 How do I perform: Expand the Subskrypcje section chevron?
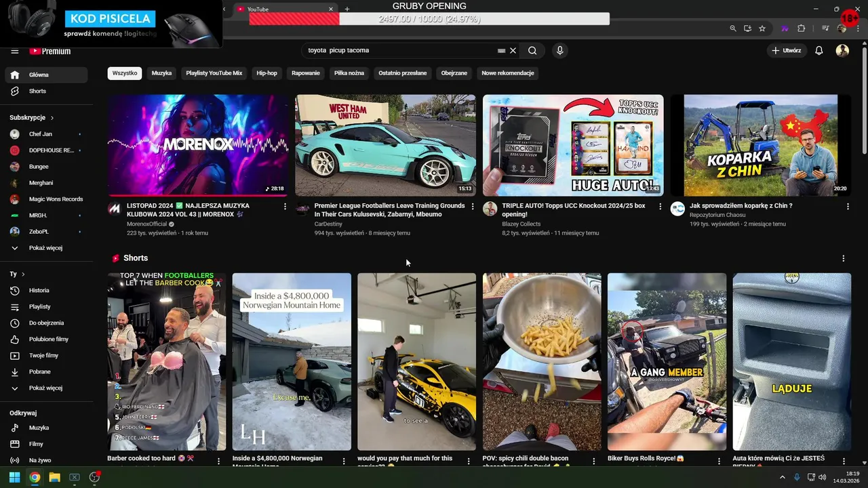tap(52, 118)
